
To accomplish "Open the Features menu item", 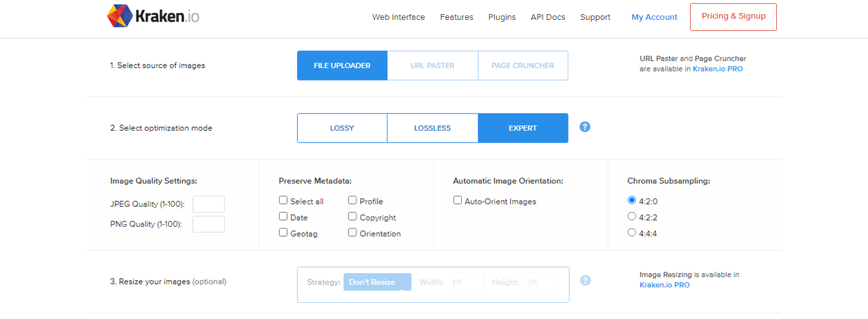I will [x=456, y=17].
